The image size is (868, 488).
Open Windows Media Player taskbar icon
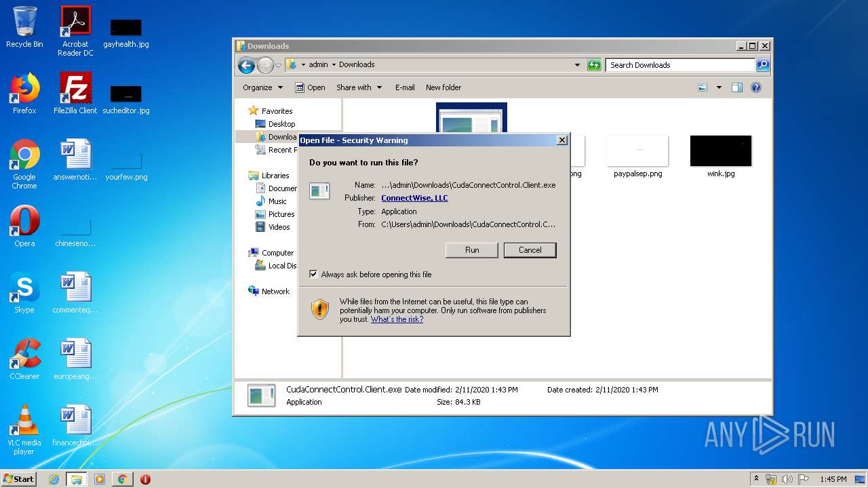click(100, 479)
